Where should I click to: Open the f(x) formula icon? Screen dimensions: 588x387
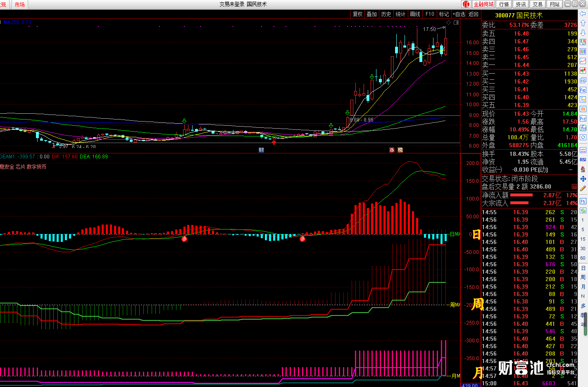[x=583, y=128]
